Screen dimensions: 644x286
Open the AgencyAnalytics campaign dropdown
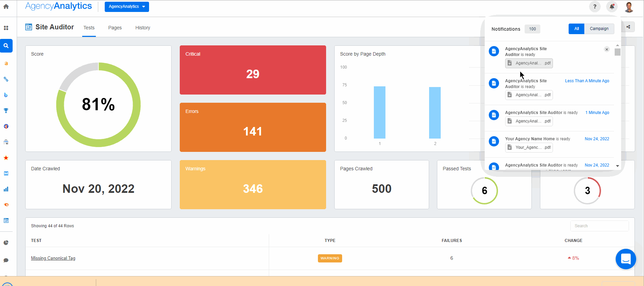(x=127, y=6)
